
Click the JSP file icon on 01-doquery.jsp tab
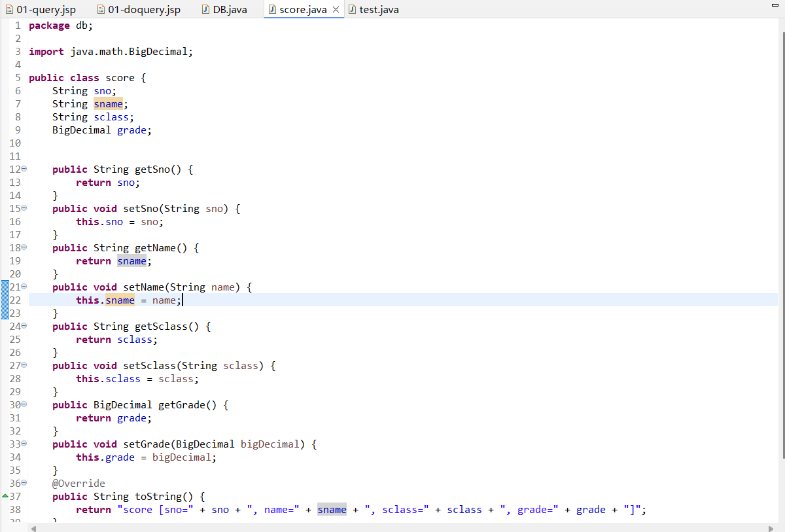[100, 9]
